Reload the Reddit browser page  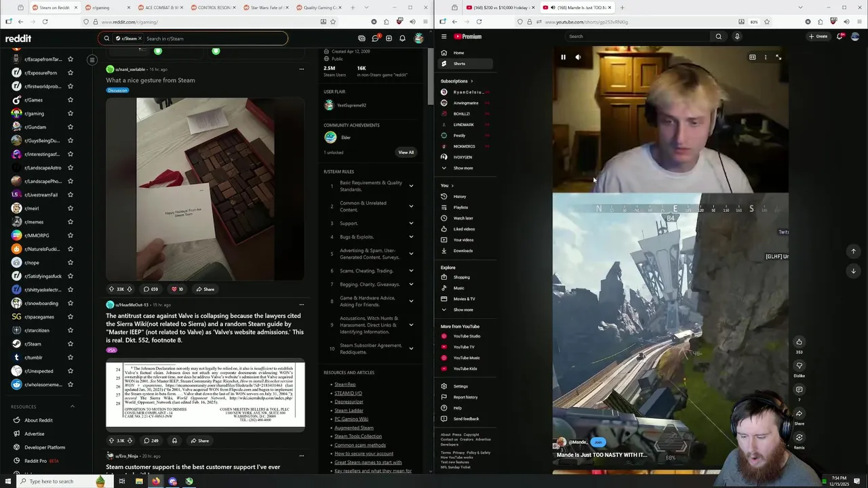45,22
